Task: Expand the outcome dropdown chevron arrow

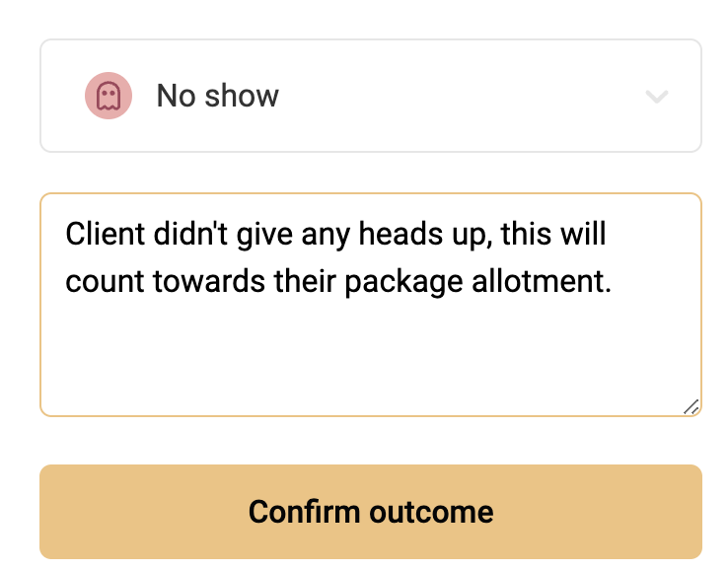Action: (x=657, y=97)
